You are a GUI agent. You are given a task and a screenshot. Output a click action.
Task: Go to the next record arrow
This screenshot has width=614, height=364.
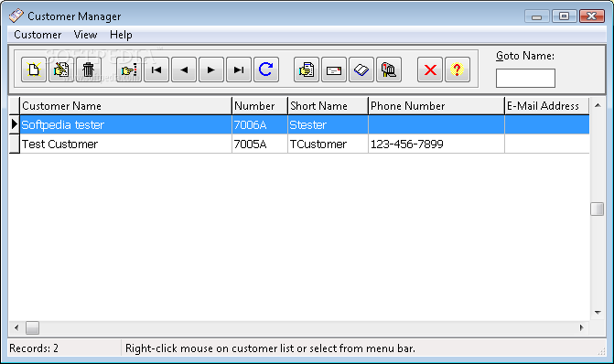tap(211, 70)
